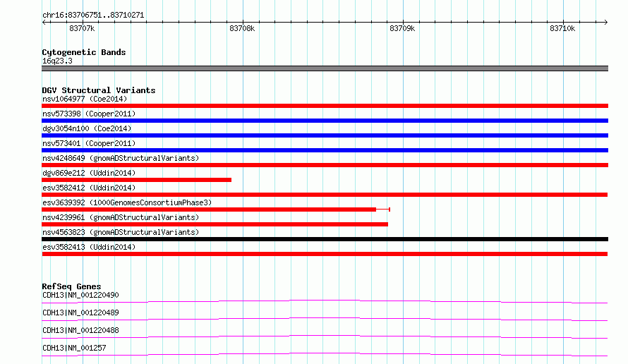Click the blue bar for nsv573401
628x364 pixels.
[325, 150]
